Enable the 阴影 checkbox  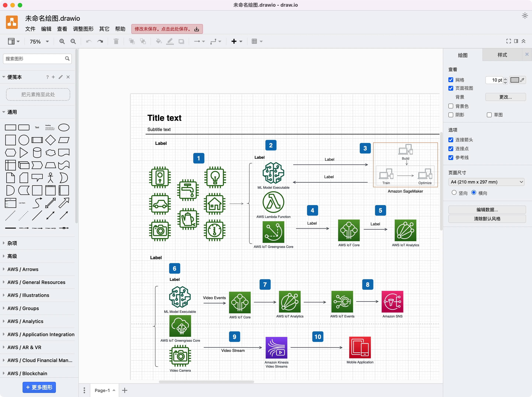(451, 115)
